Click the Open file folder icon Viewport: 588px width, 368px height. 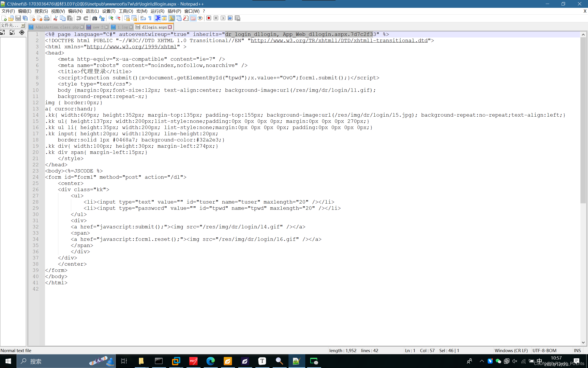point(11,18)
